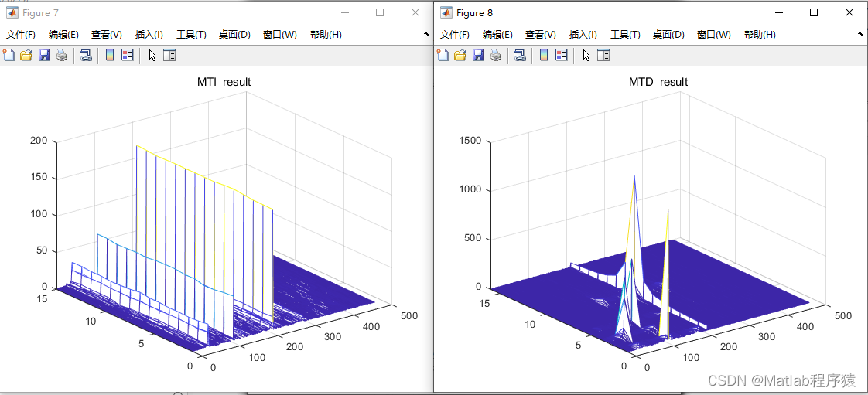Open 窗口(W) menu in Figure 7

click(280, 35)
